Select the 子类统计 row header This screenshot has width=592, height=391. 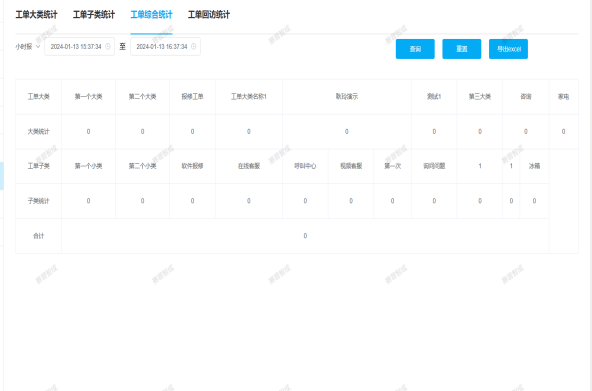39,201
